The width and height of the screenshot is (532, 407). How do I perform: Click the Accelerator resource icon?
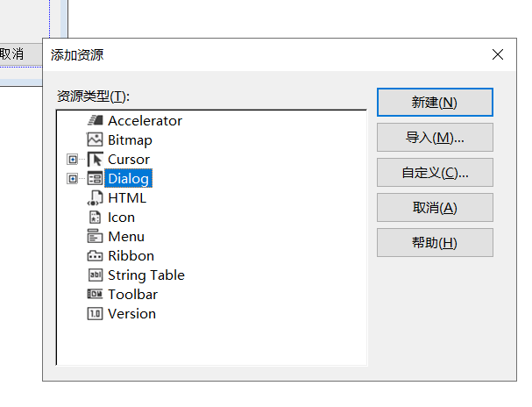tap(96, 121)
